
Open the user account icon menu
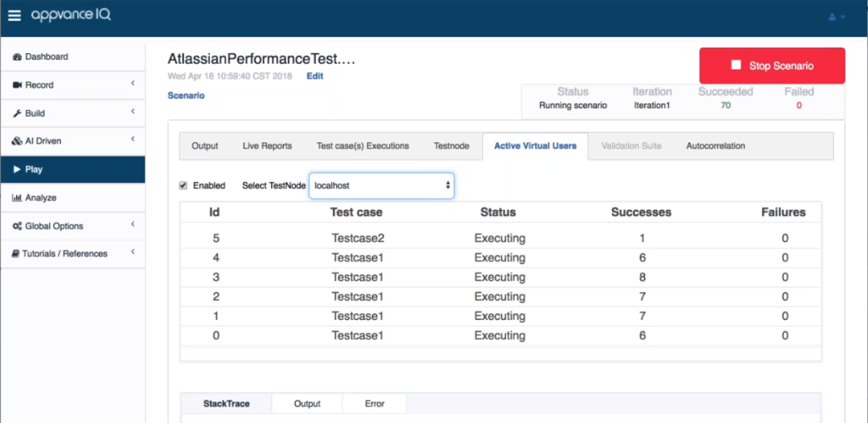tap(832, 17)
